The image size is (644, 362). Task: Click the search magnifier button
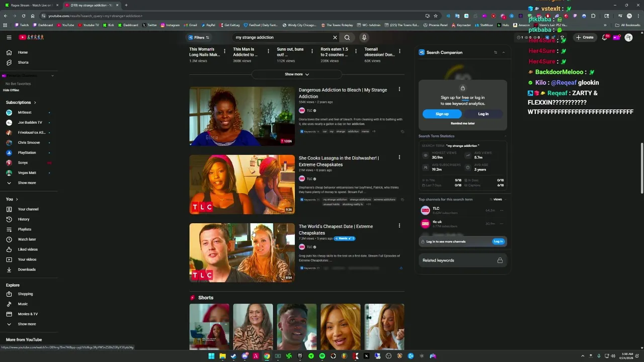click(347, 37)
